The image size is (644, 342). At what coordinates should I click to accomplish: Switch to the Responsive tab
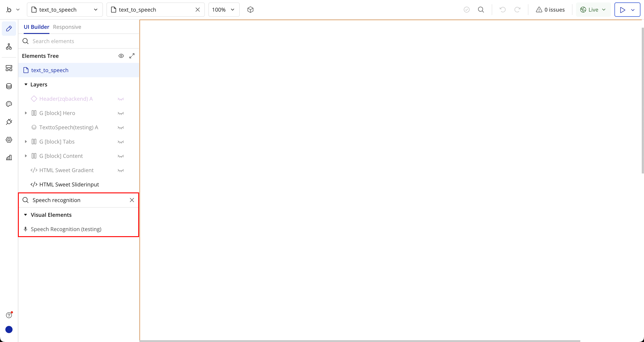(x=67, y=27)
